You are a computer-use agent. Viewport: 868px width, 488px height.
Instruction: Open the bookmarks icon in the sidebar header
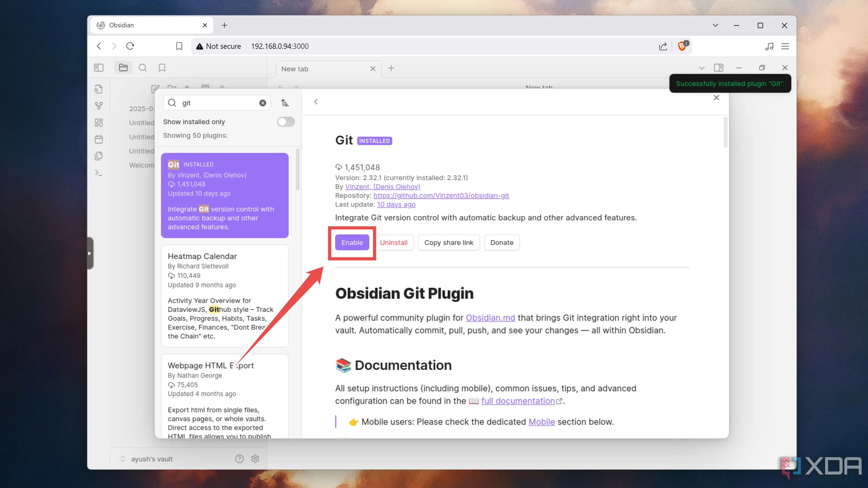click(x=162, y=68)
